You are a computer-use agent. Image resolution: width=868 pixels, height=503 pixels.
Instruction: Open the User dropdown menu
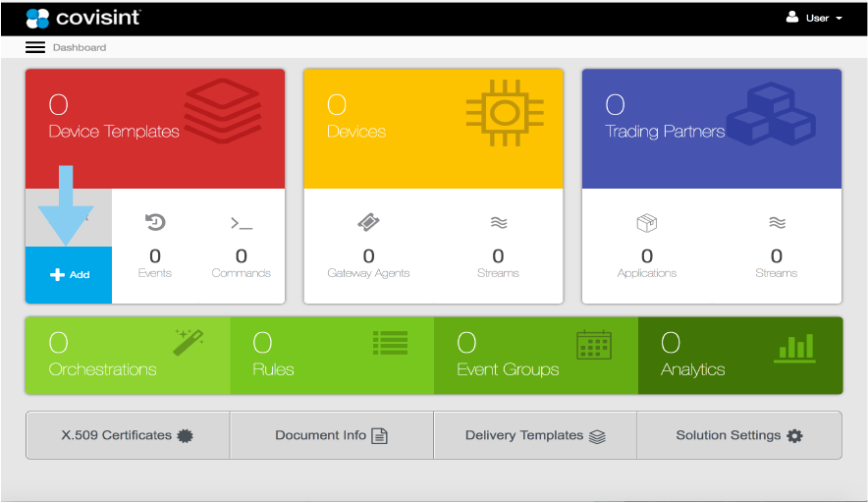tap(815, 18)
